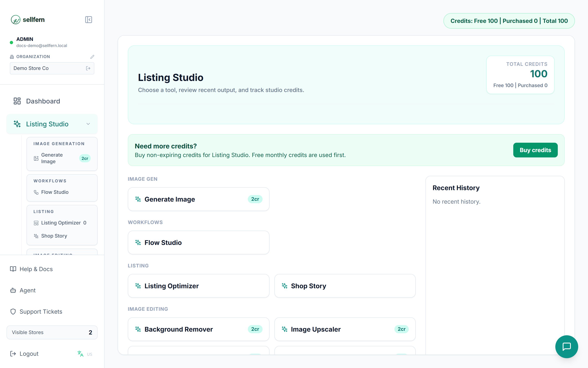Click the 2cr badge on Generate Image card

click(255, 199)
